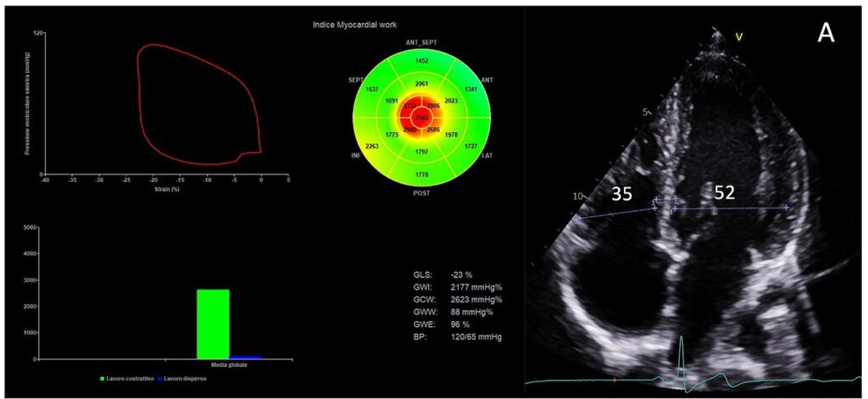868x399 pixels.
Task: Click the red pressure-strain loop curve
Action: tap(137, 85)
